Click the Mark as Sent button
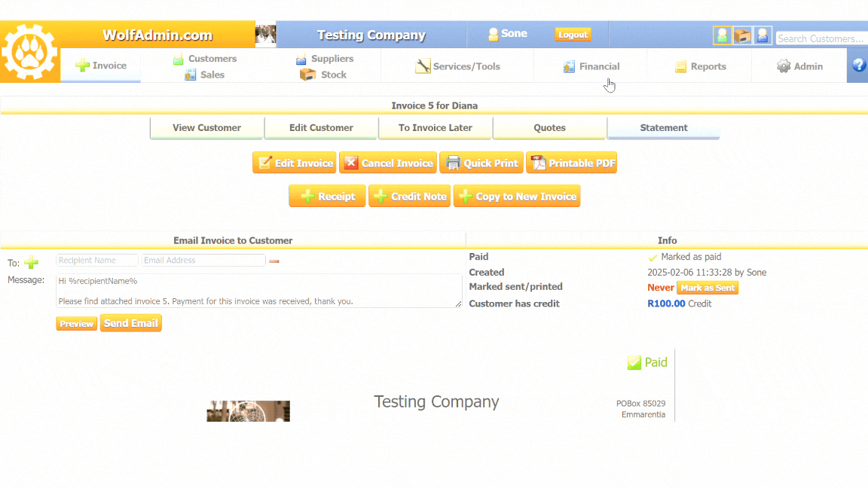This screenshot has height=488, width=868. pos(708,288)
